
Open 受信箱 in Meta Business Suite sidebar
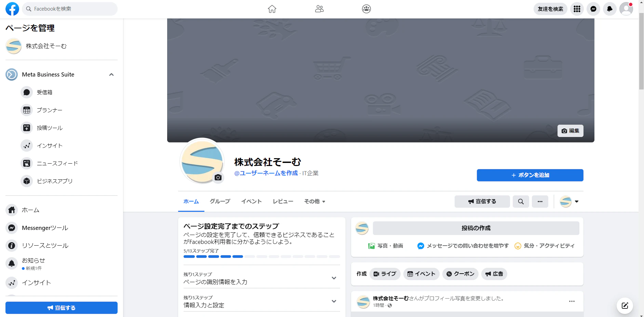(x=45, y=92)
